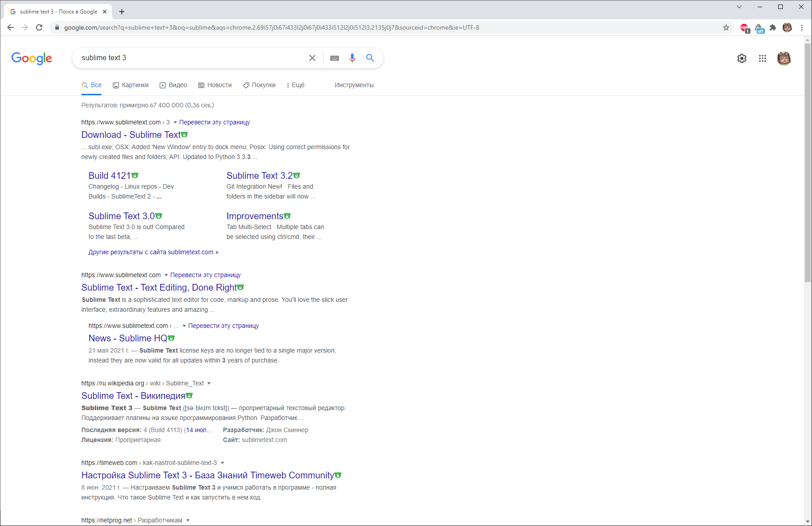Open the Improvements sitelink
Viewport: 812px width, 526px height.
[255, 216]
